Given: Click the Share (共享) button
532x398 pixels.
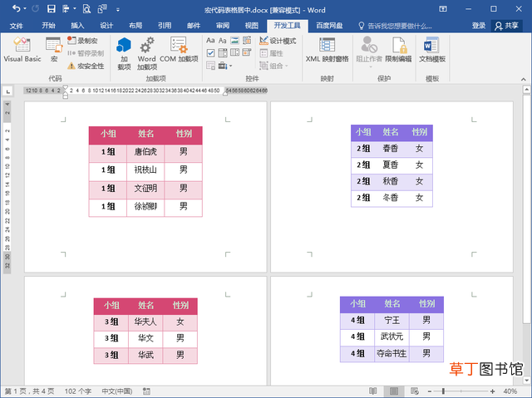Looking at the screenshot, I should [506, 26].
